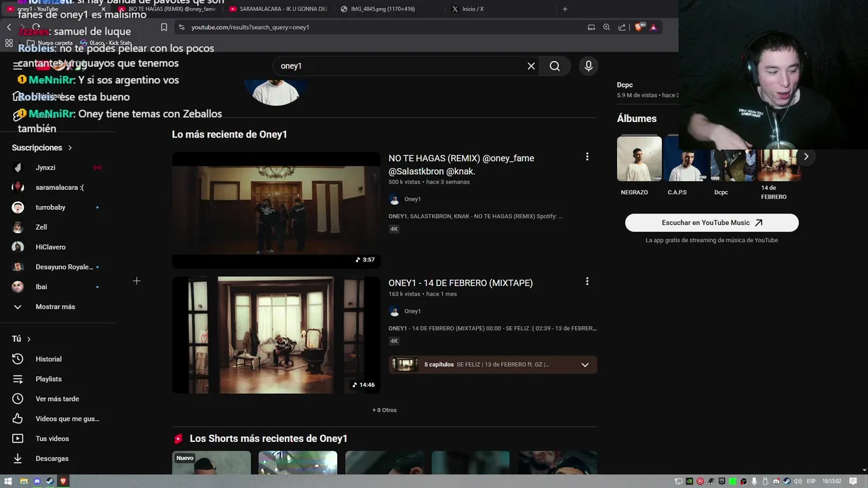Switch to SARAMALACARA browser tab
The image size is (868, 488).
coord(277,9)
